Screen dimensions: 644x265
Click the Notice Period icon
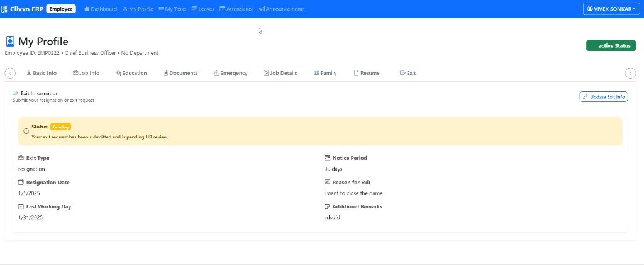click(327, 158)
